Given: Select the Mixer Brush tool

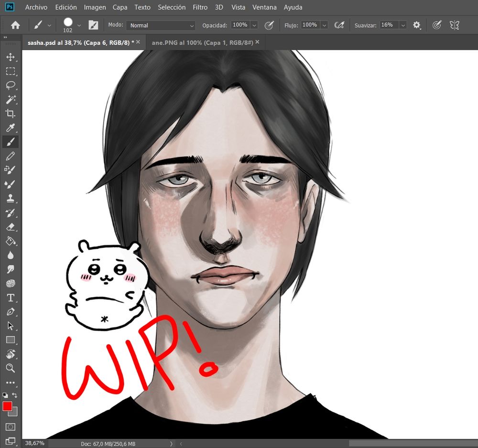Looking at the screenshot, I should click(11, 184).
